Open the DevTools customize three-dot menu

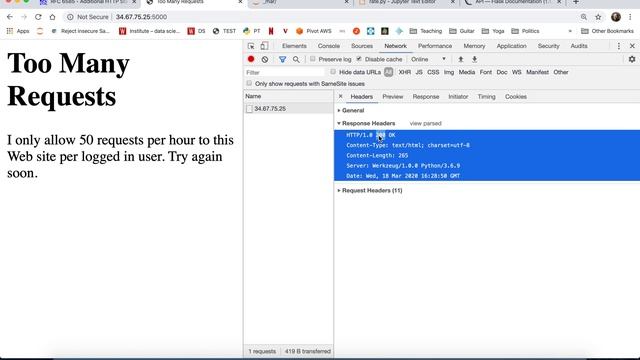coord(619,46)
